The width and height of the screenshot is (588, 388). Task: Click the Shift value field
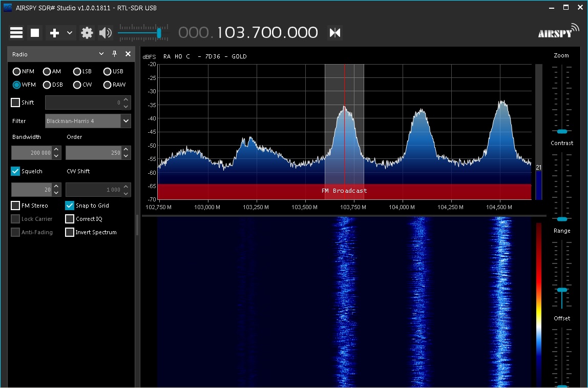click(x=83, y=103)
